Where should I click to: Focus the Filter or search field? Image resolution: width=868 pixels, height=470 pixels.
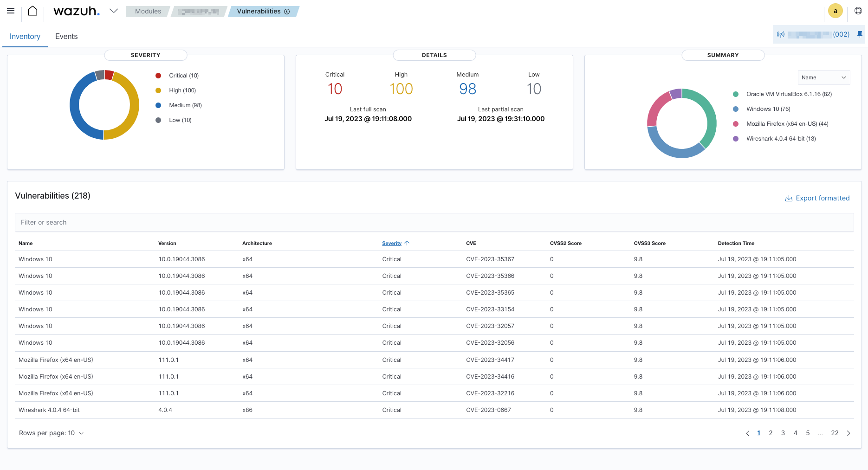pos(434,223)
